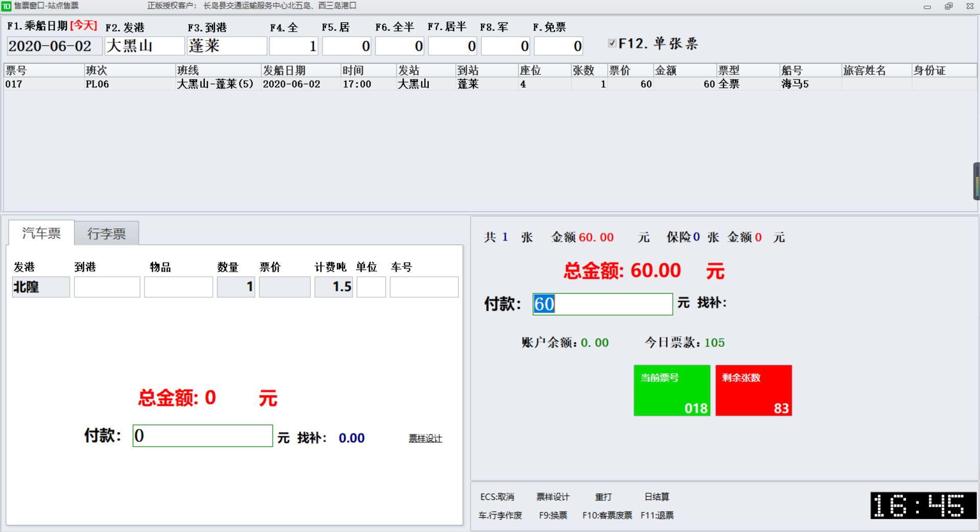Image resolution: width=980 pixels, height=532 pixels.
Task: Click the 乘船日期 date field
Action: pyautogui.click(x=54, y=46)
